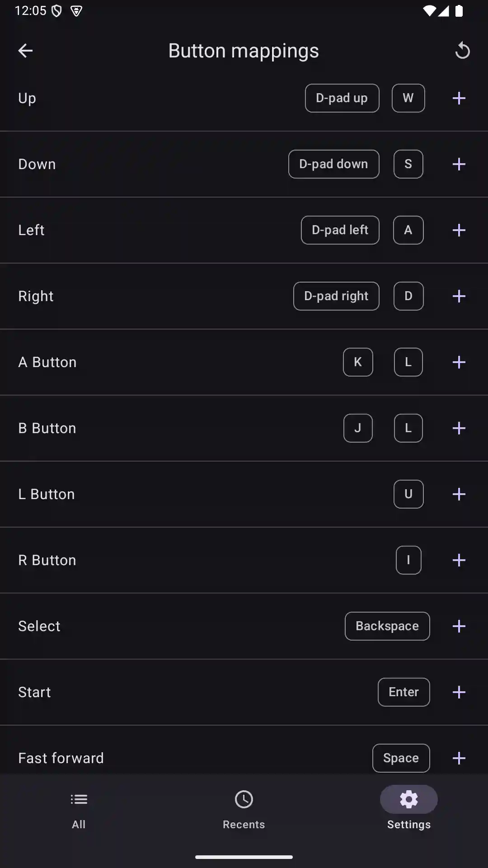Edit the D-pad up binding chip
The width and height of the screenshot is (488, 868).
[x=342, y=98]
